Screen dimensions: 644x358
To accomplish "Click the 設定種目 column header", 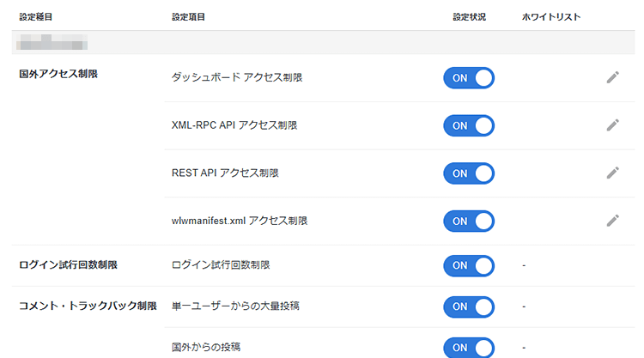I will [36, 17].
